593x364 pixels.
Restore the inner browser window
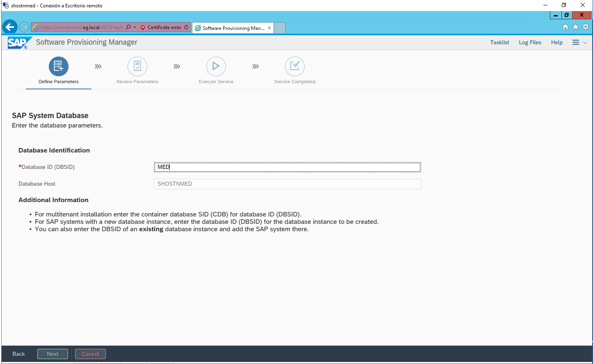(x=566, y=15)
